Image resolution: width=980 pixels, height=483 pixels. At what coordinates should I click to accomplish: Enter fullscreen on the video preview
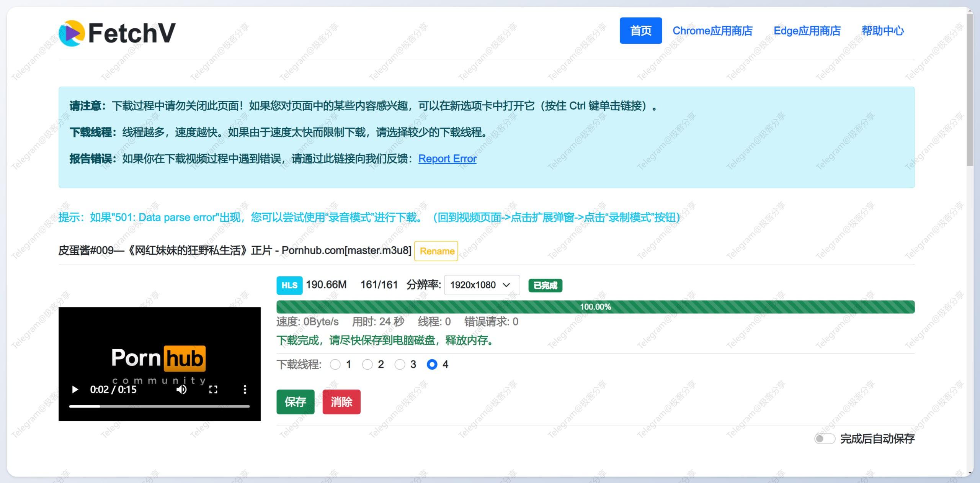tap(213, 390)
